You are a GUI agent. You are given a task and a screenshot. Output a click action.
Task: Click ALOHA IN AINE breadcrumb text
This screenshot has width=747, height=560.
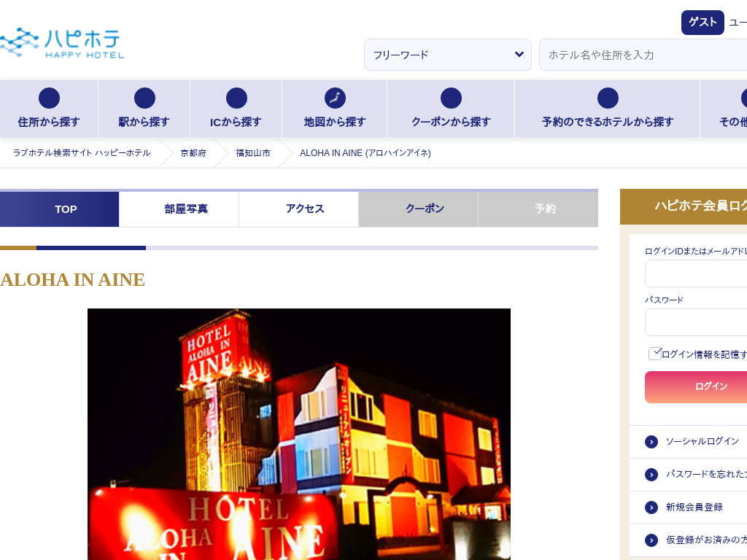[x=365, y=153]
